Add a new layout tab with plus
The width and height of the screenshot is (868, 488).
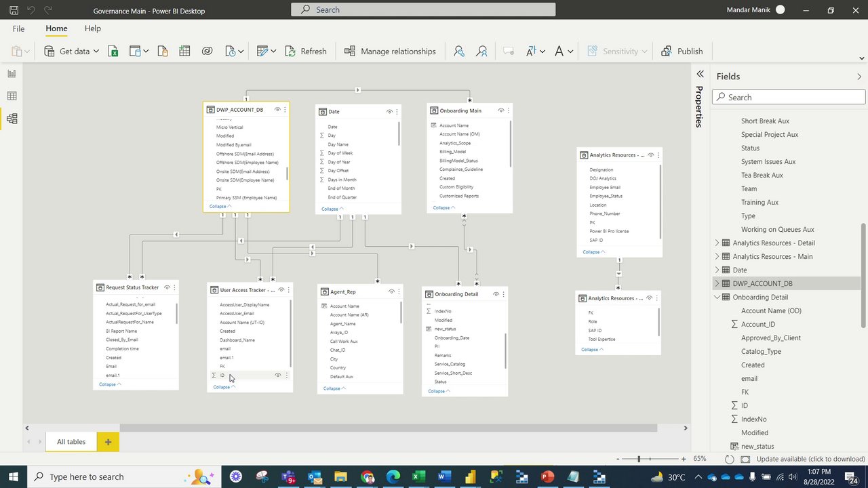108,442
